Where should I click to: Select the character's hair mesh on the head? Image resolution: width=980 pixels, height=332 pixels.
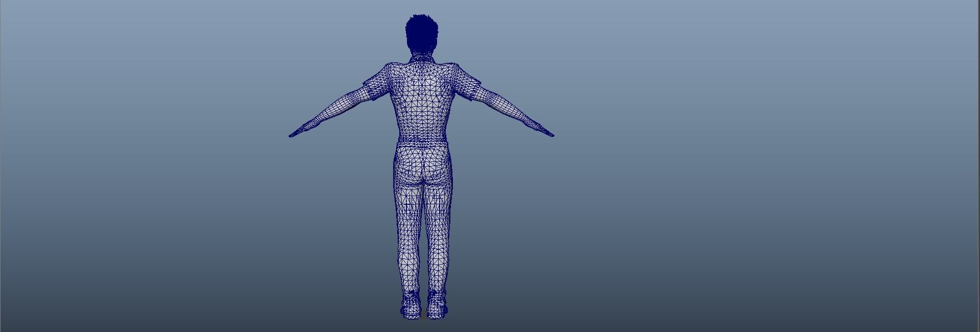(x=422, y=32)
